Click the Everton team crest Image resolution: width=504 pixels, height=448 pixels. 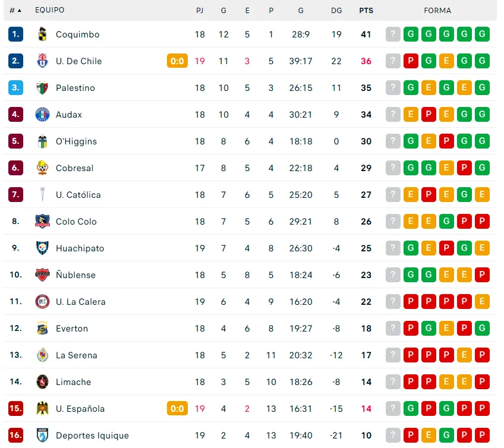(x=42, y=329)
